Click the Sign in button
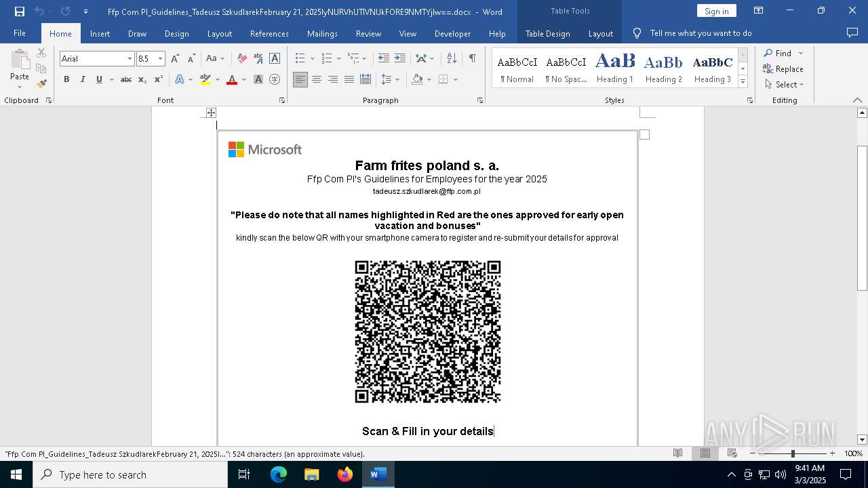The image size is (868, 488). click(x=716, y=11)
